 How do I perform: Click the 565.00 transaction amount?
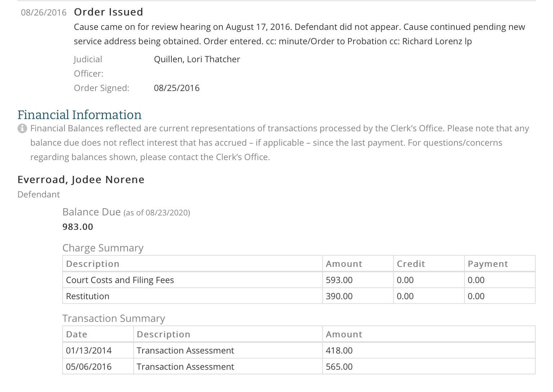(339, 367)
